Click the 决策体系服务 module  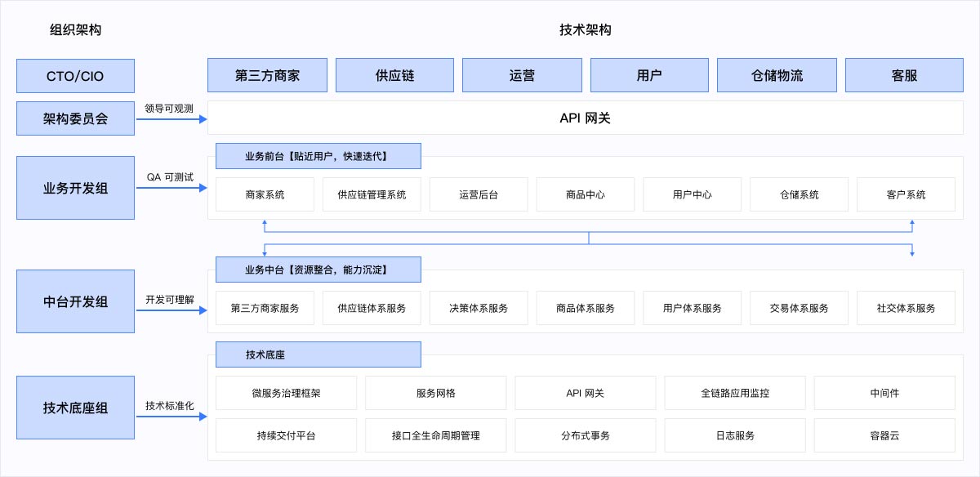(x=479, y=308)
